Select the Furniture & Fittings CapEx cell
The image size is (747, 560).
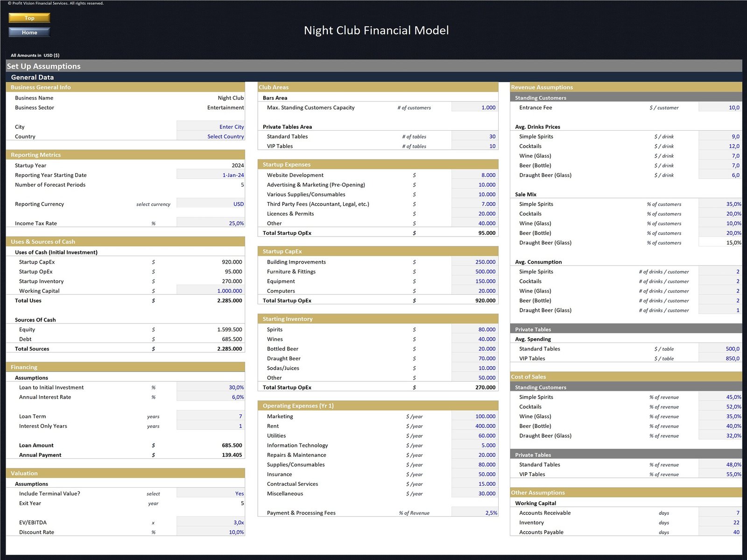click(x=474, y=272)
